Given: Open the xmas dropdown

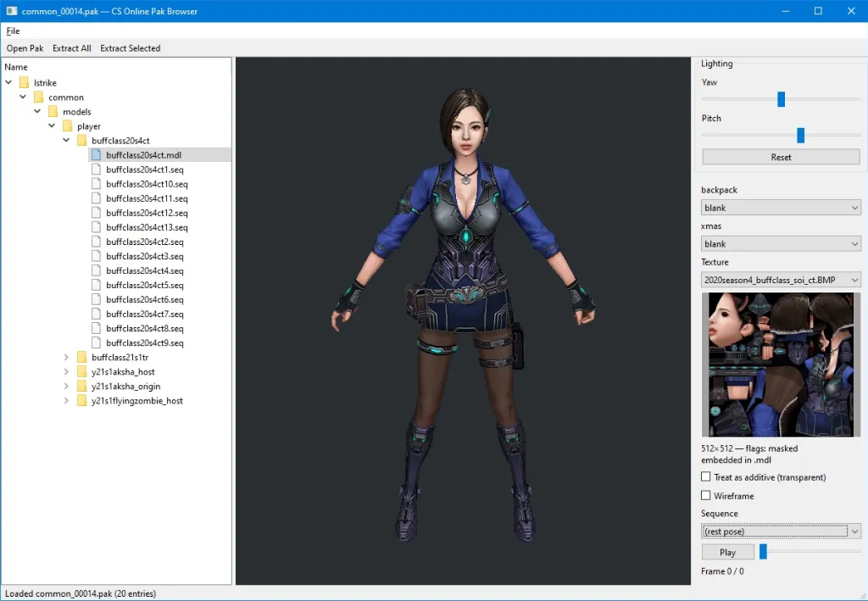Looking at the screenshot, I should 781,244.
